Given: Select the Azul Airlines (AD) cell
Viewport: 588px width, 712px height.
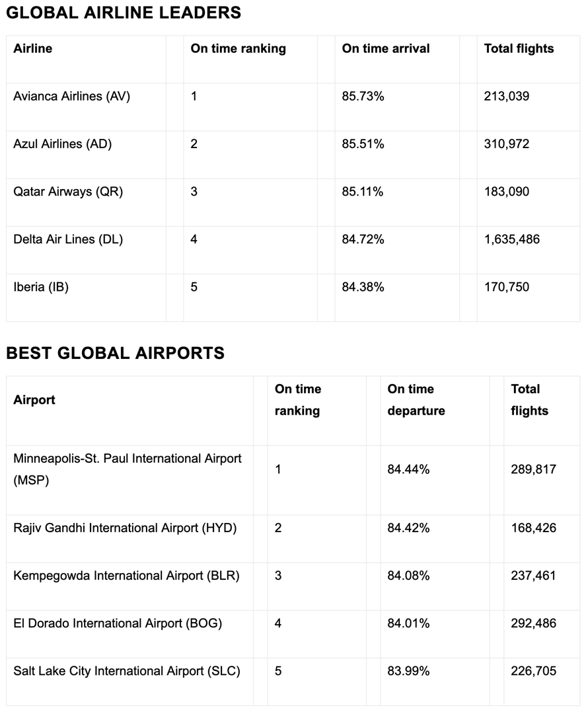Looking at the screenshot, I should 62,143.
